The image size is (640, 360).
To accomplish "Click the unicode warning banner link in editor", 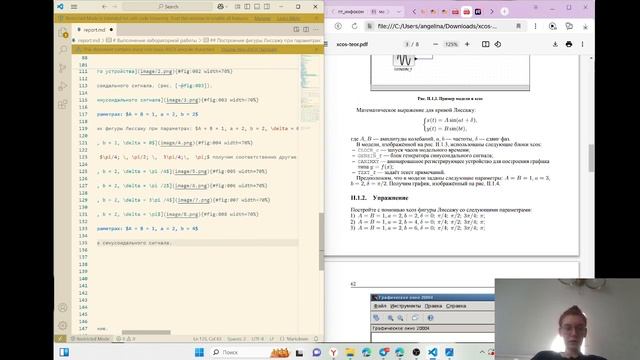I will coord(249,49).
